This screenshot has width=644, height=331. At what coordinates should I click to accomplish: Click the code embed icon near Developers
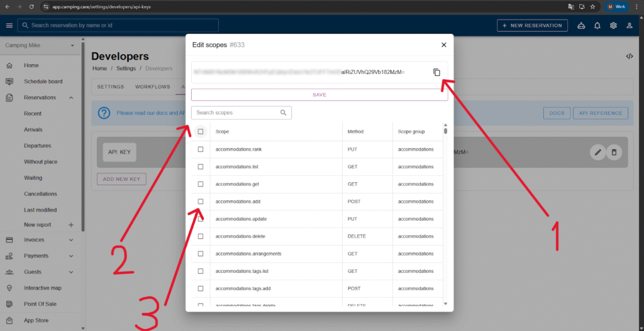point(629,57)
